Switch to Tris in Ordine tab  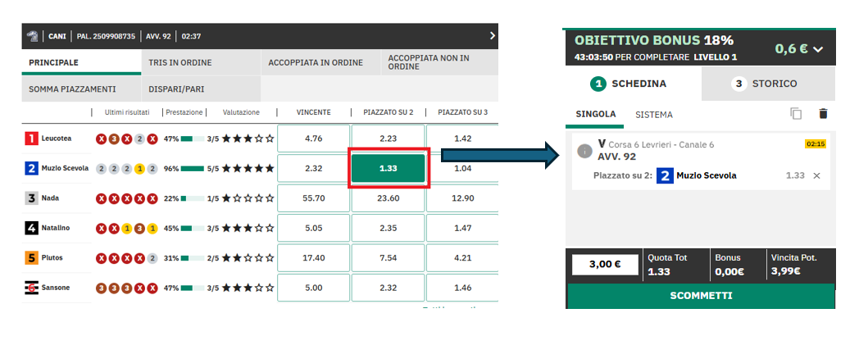[x=180, y=62]
